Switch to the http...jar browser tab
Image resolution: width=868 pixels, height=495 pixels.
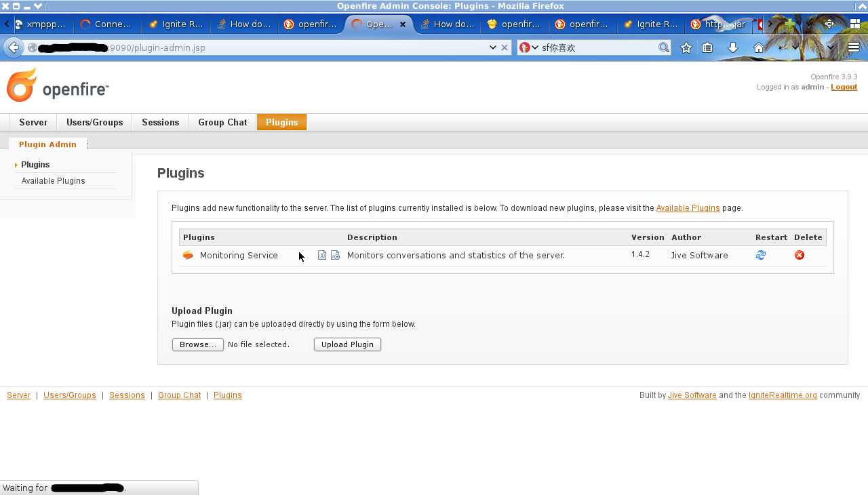[x=718, y=24]
